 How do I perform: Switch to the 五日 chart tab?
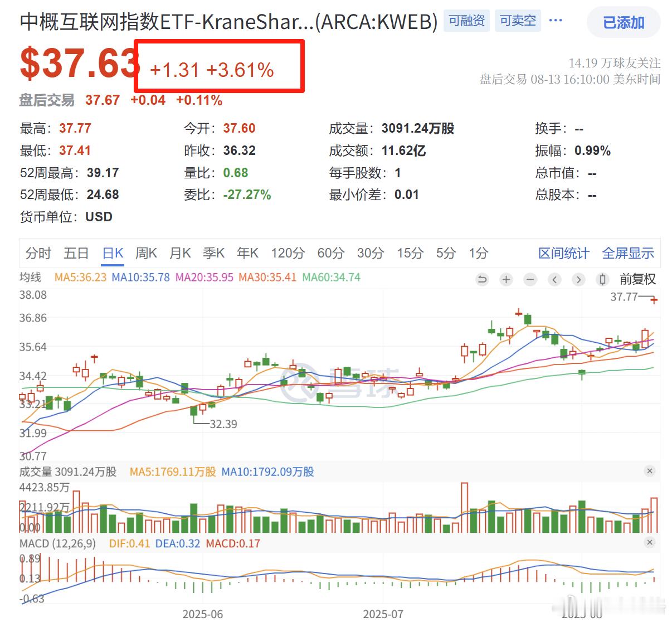(x=76, y=253)
